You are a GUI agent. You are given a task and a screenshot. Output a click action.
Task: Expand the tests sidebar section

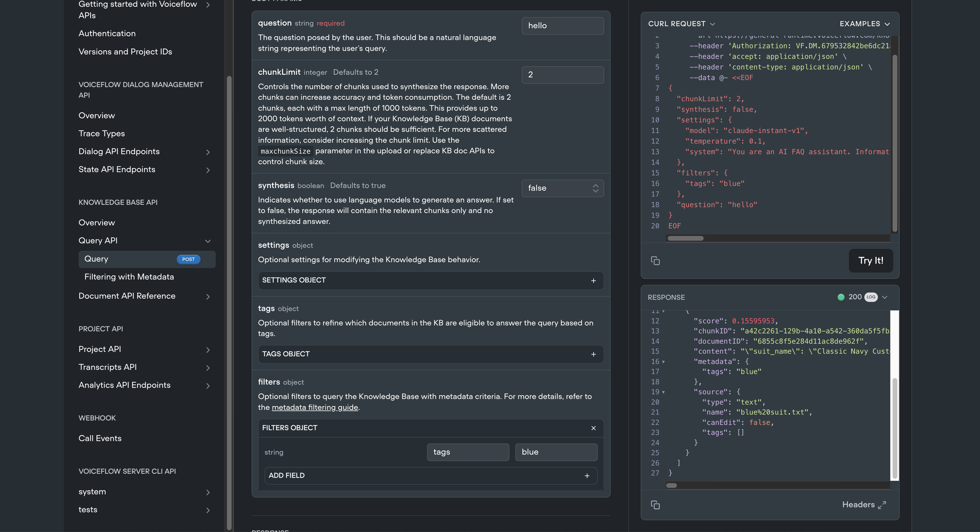(x=208, y=510)
